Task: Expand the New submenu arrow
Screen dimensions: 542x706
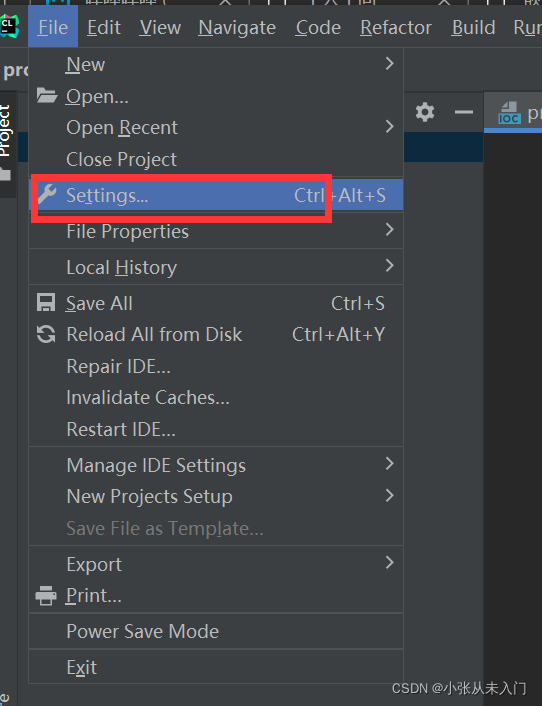Action: [390, 63]
